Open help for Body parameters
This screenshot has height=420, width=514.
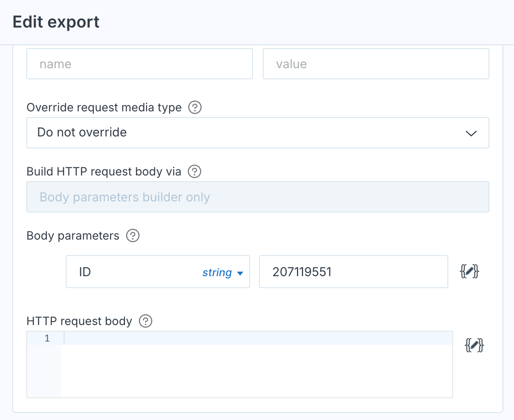click(x=133, y=236)
